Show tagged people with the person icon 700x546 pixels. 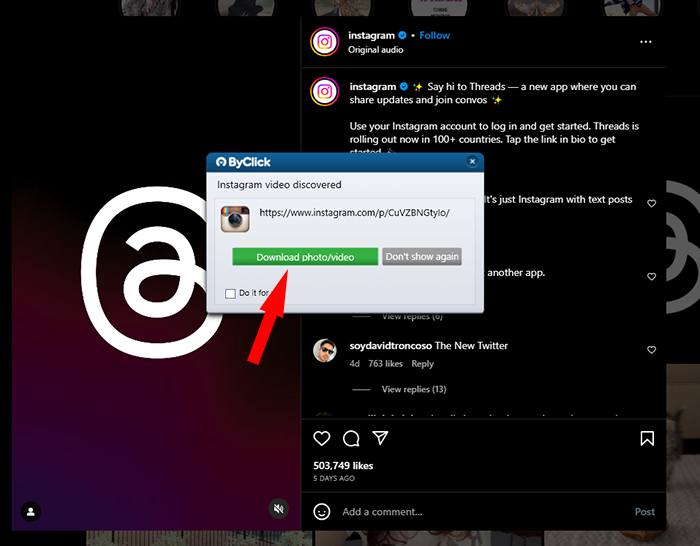pyautogui.click(x=31, y=512)
